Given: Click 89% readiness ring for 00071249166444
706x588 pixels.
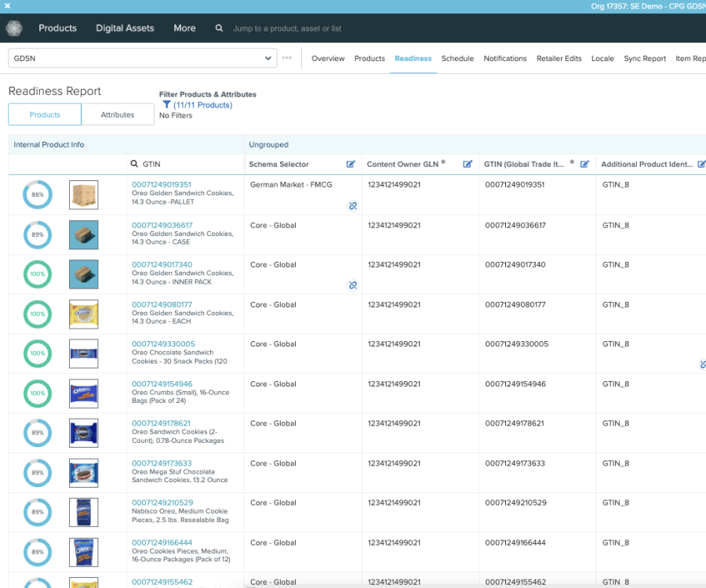Looking at the screenshot, I should coord(38,552).
